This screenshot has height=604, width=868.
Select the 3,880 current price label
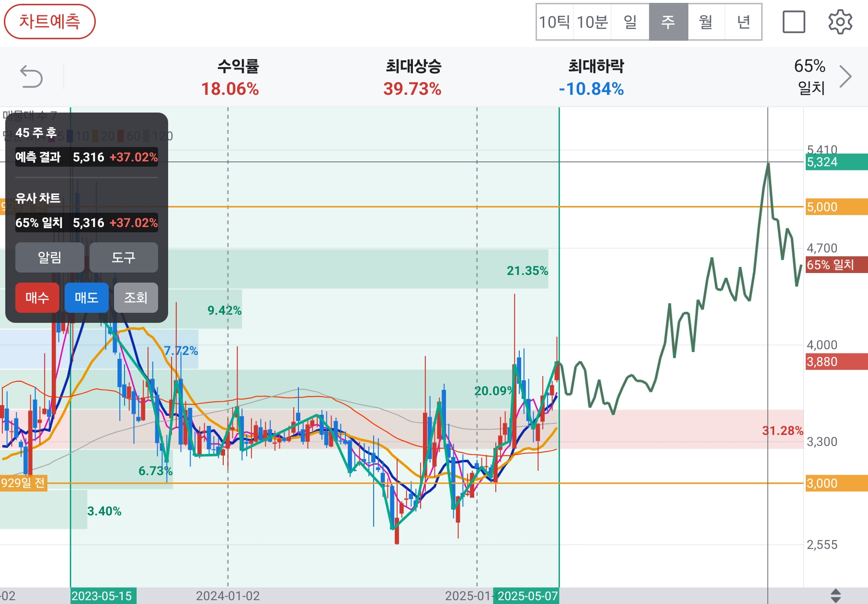836,362
